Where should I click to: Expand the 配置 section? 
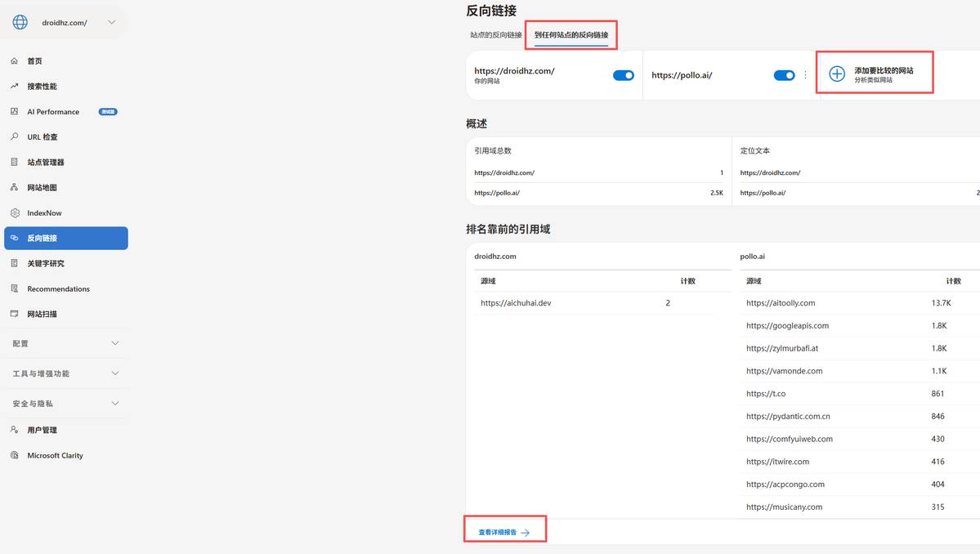point(65,343)
